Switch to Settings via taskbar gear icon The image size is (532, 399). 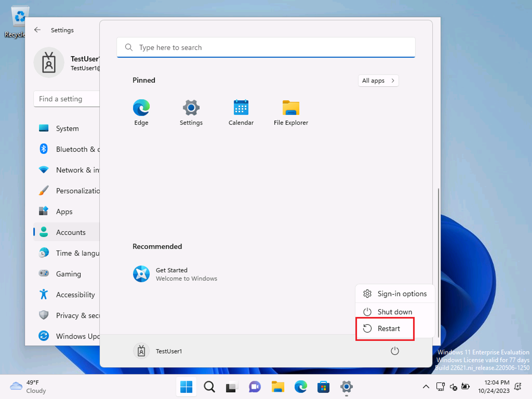(x=346, y=387)
